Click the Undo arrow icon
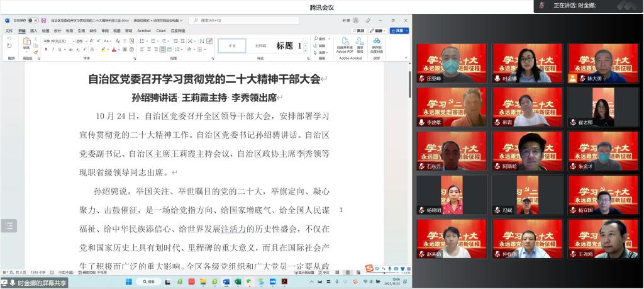 (x=9, y=39)
